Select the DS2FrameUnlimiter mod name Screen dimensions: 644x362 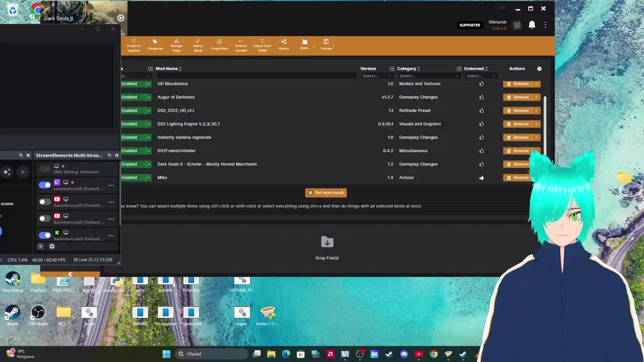(177, 151)
